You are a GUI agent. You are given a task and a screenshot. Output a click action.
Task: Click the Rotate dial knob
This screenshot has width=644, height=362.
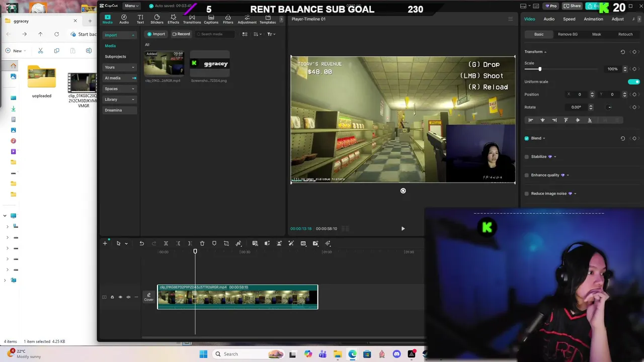[x=609, y=107]
